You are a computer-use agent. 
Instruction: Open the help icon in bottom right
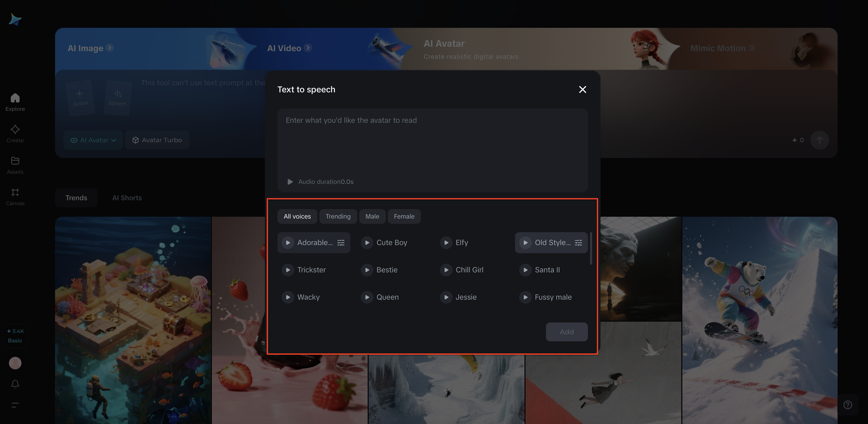click(848, 405)
